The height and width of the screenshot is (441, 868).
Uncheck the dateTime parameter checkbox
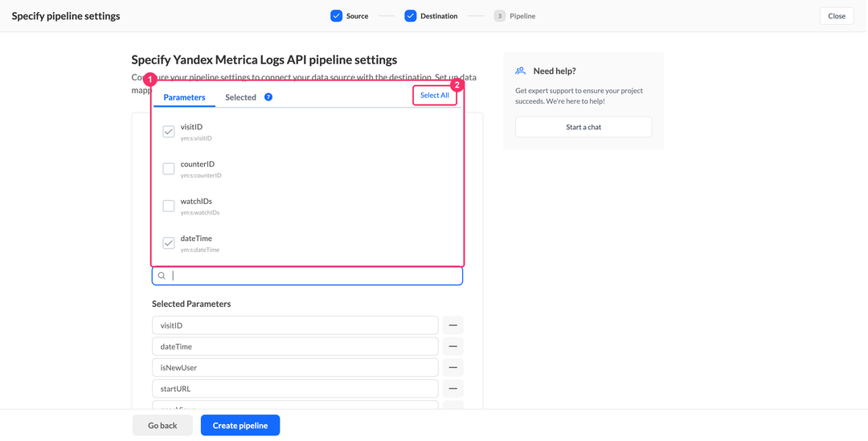[x=168, y=243]
